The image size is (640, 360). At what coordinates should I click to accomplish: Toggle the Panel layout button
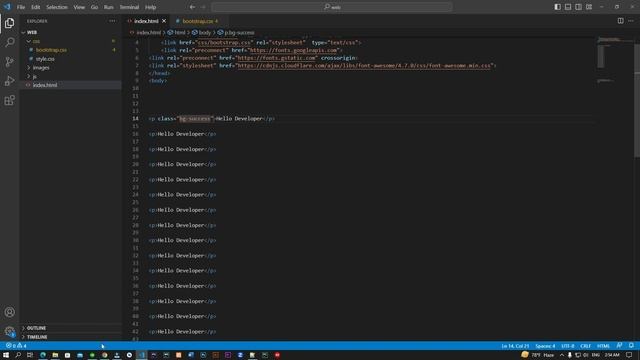tap(568, 7)
